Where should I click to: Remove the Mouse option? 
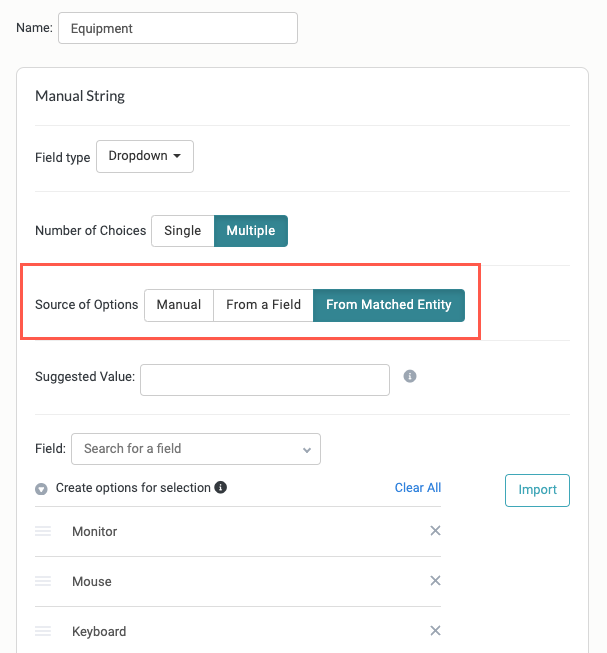435,581
